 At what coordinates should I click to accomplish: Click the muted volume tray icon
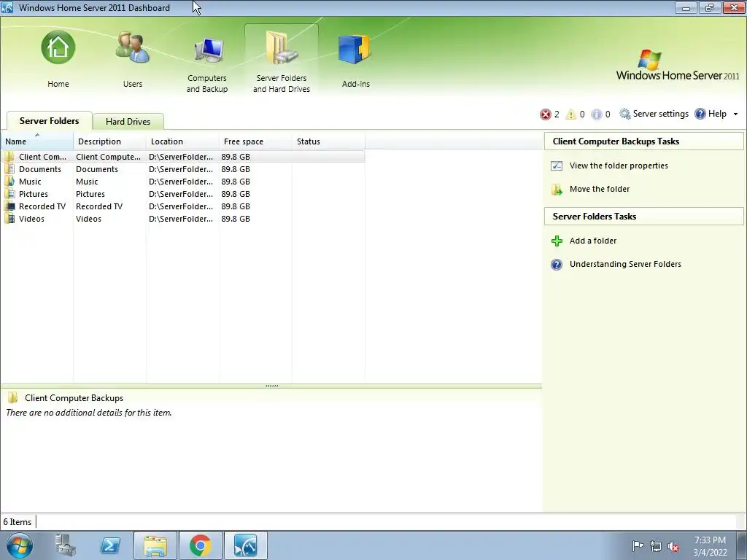(673, 546)
